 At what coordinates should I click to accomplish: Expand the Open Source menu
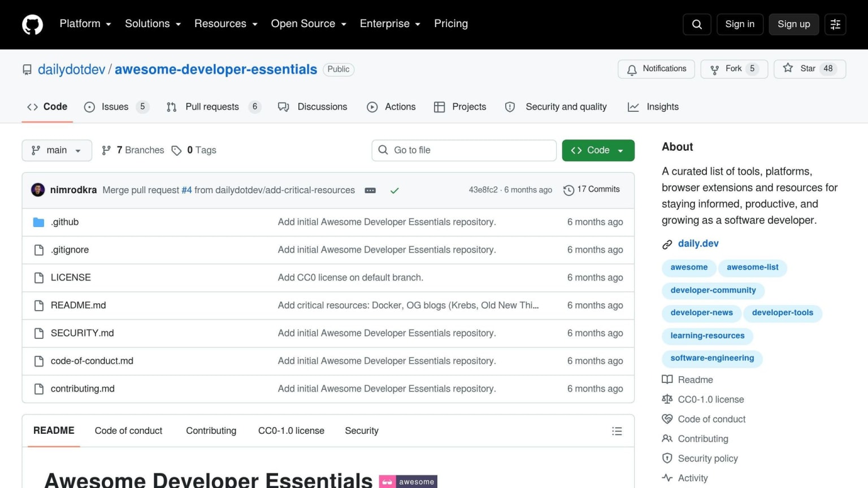tap(309, 24)
